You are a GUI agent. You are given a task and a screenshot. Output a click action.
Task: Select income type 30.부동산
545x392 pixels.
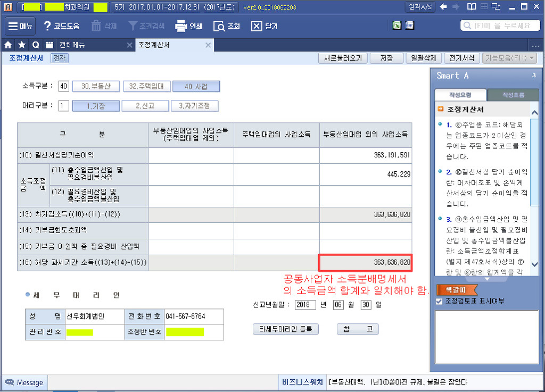96,86
